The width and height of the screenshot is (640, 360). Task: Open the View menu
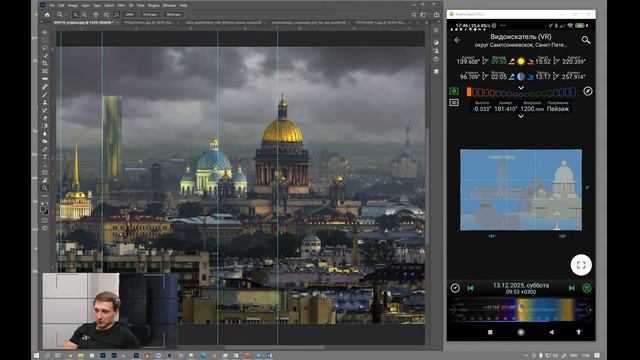141,5
